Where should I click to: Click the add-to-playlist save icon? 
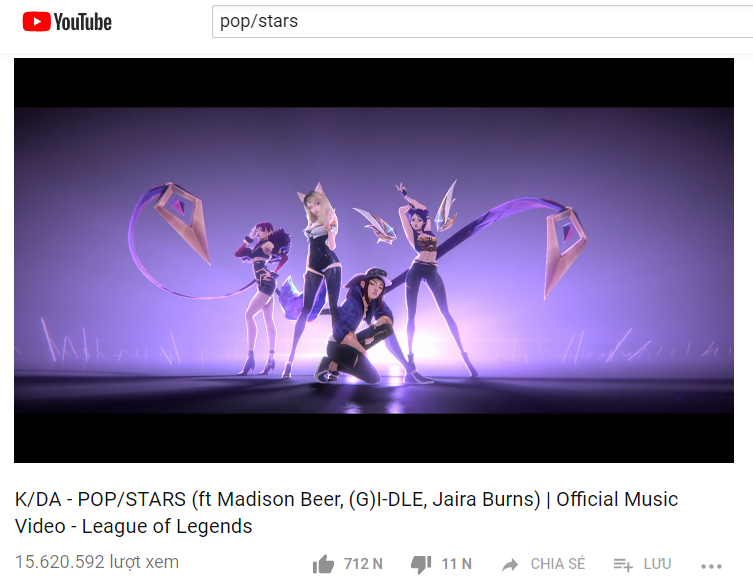point(623,565)
